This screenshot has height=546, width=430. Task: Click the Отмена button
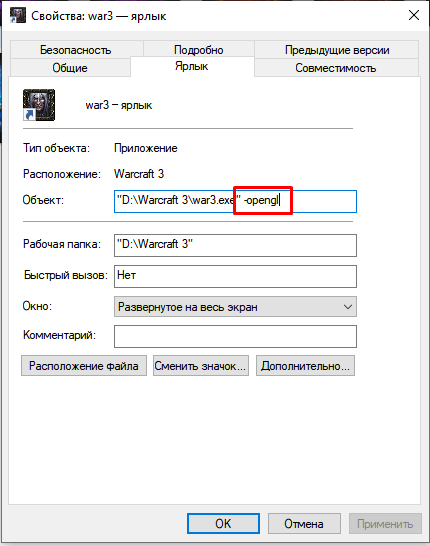coord(304,523)
